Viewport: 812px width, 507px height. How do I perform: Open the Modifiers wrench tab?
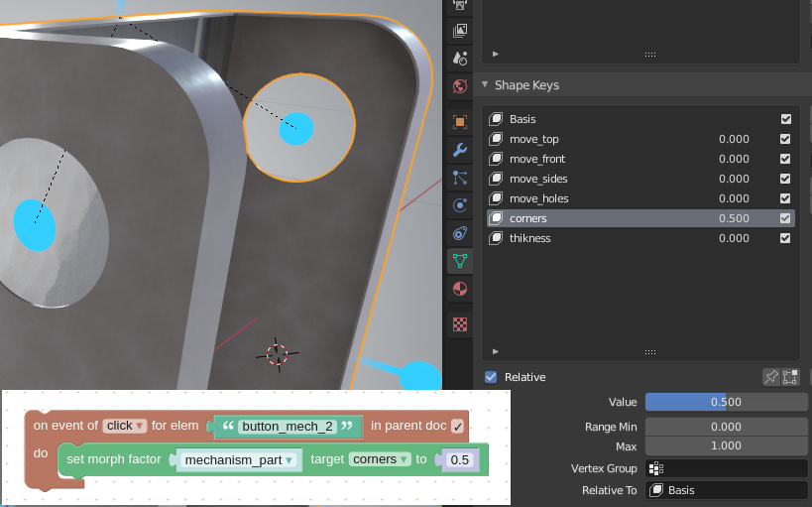[459, 150]
